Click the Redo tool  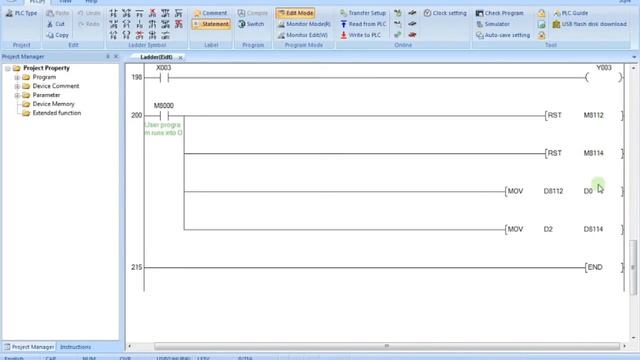click(89, 24)
